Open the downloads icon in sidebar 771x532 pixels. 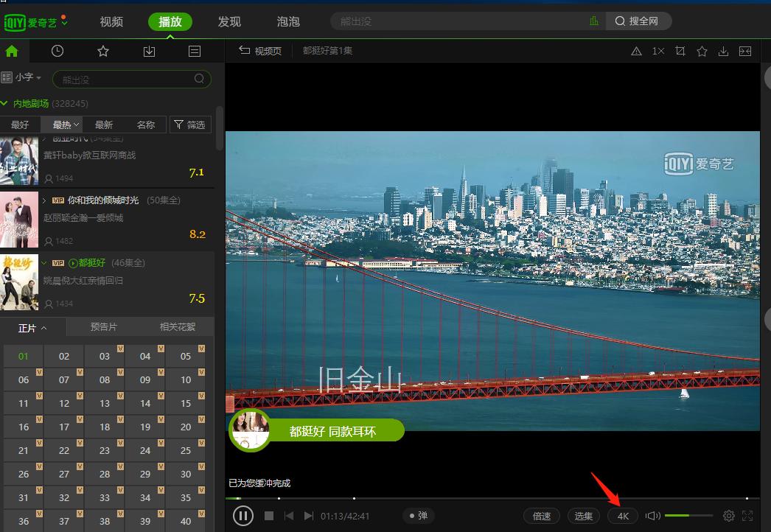point(149,51)
